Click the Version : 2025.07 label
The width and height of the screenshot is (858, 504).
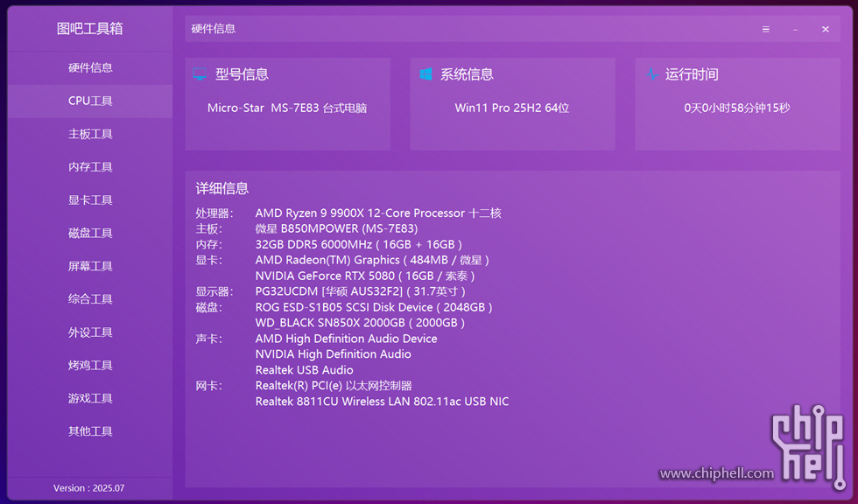[89, 488]
